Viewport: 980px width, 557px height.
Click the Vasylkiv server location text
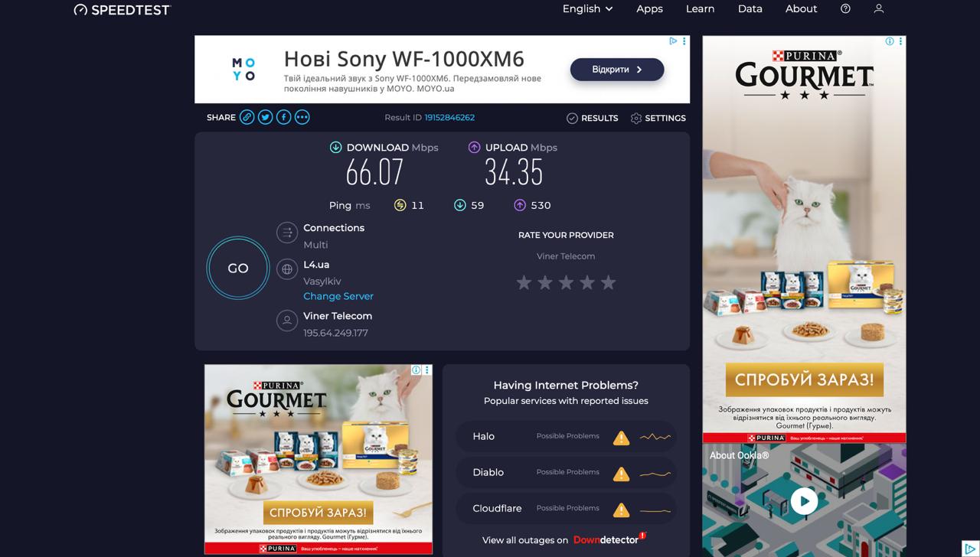[x=322, y=282]
